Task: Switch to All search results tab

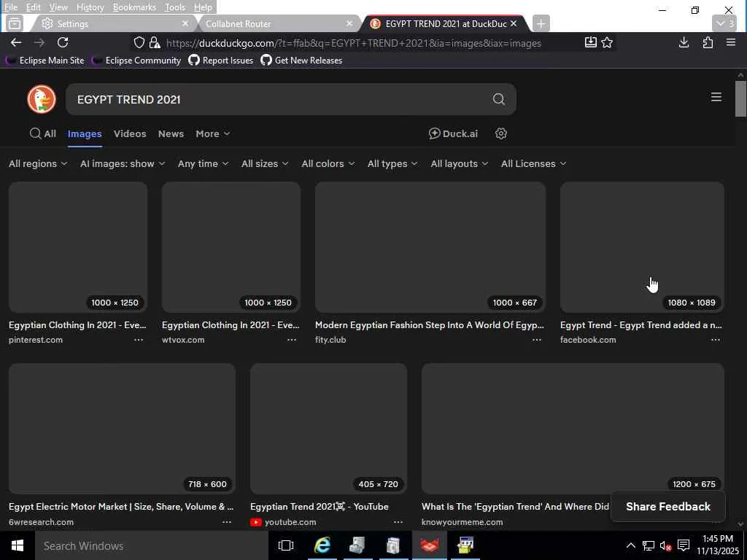Action: tap(43, 134)
